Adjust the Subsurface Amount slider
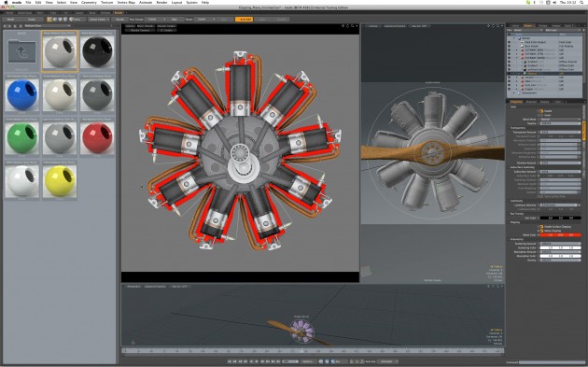Viewport: 588px width, 367px height. click(560, 172)
